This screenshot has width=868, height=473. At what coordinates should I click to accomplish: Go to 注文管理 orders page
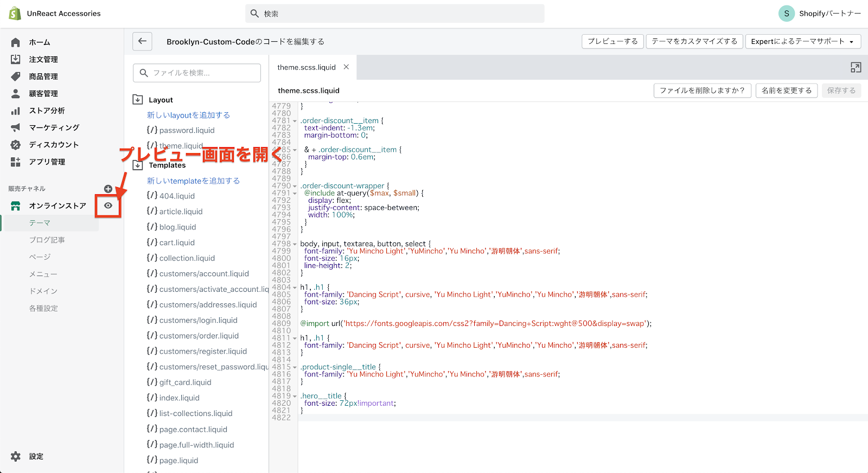point(43,60)
